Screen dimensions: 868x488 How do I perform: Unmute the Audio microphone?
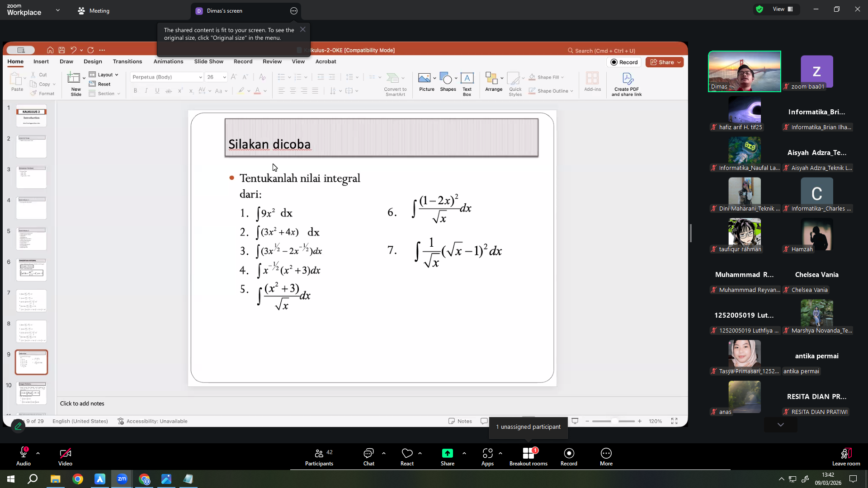click(24, 457)
